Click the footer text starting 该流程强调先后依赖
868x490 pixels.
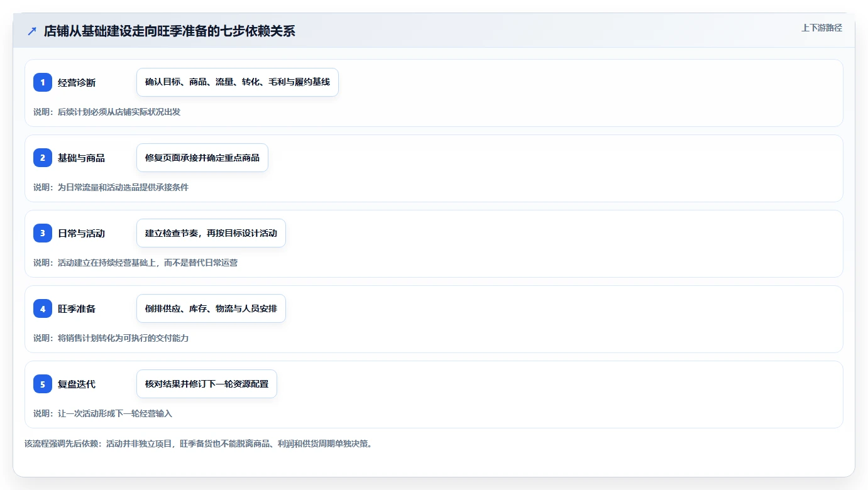199,444
